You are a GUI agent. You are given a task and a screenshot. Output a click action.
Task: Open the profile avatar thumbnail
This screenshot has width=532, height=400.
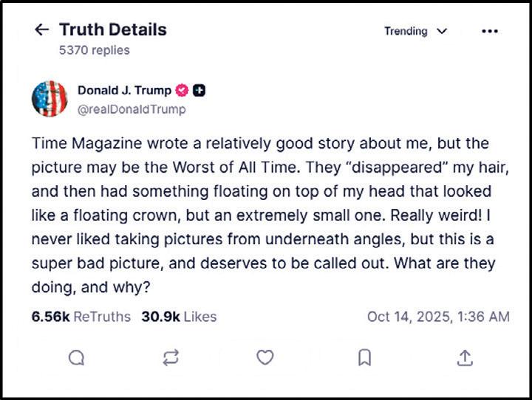coord(50,99)
